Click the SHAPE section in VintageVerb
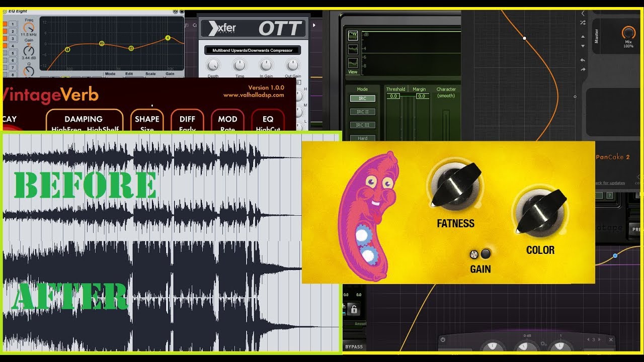 147,121
